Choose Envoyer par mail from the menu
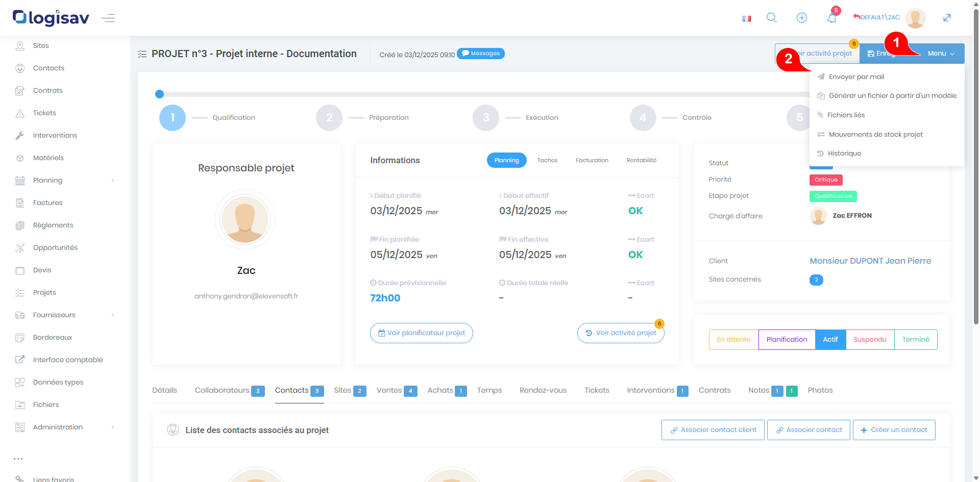Image resolution: width=980 pixels, height=482 pixels. (x=856, y=77)
